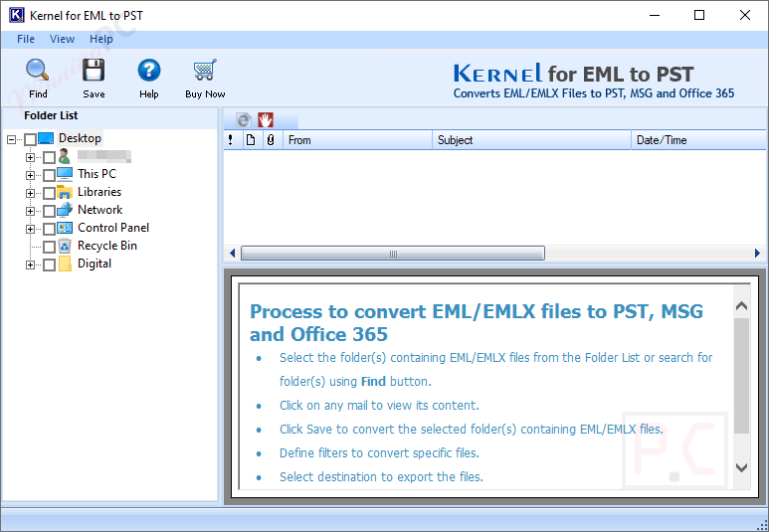Screen dimensions: 769x532
Task: Click the Network icon in folder list
Action: pyautogui.click(x=65, y=210)
